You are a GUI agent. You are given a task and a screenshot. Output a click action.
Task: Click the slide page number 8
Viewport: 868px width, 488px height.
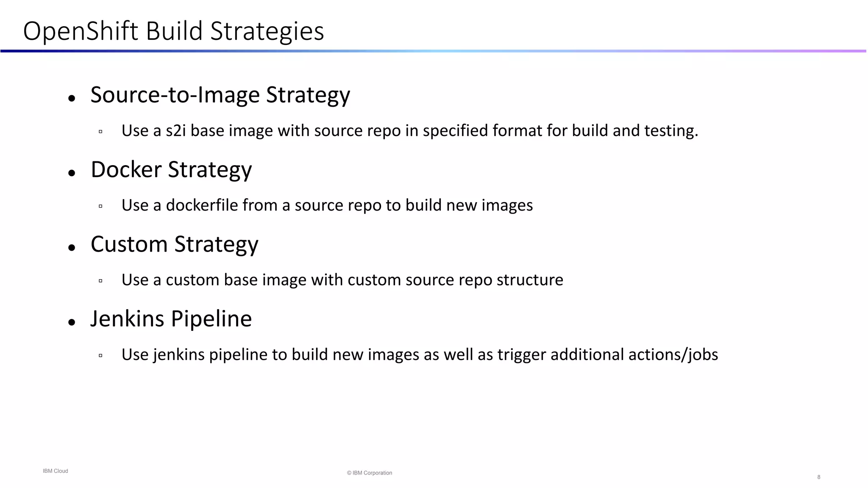point(819,477)
